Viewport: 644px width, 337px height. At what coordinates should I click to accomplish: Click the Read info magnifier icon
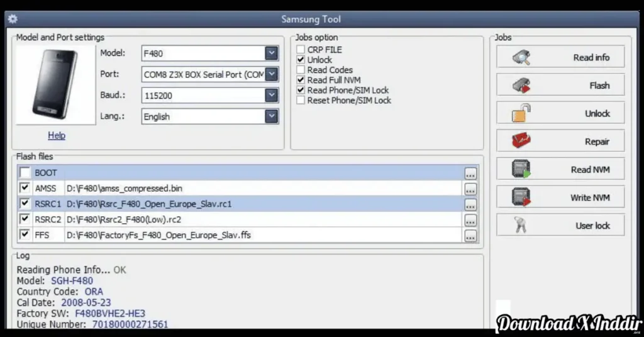[521, 57]
